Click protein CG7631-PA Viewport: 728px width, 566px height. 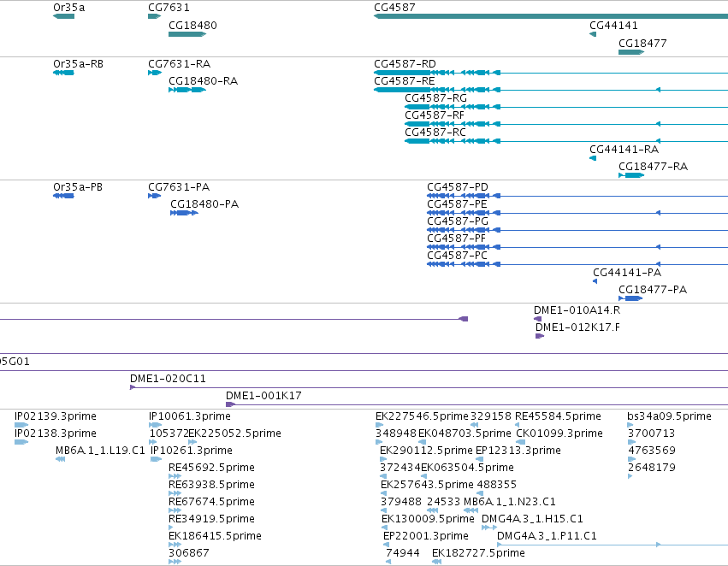(x=154, y=196)
